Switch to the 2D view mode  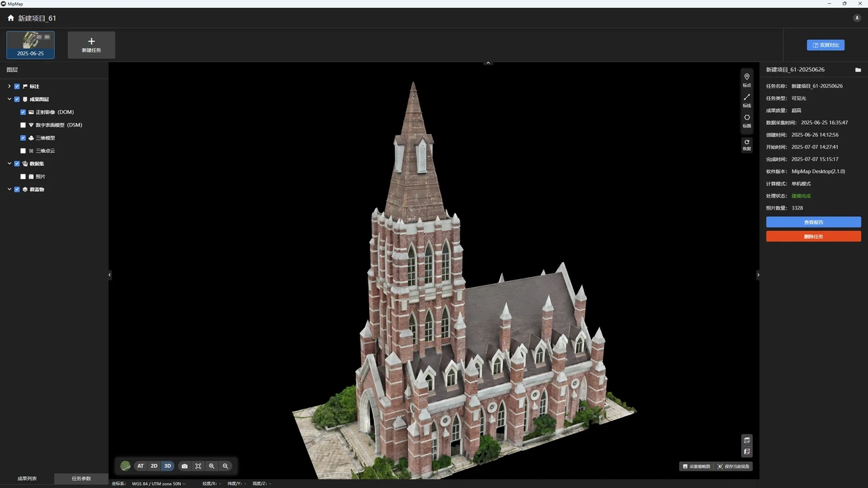pos(154,466)
